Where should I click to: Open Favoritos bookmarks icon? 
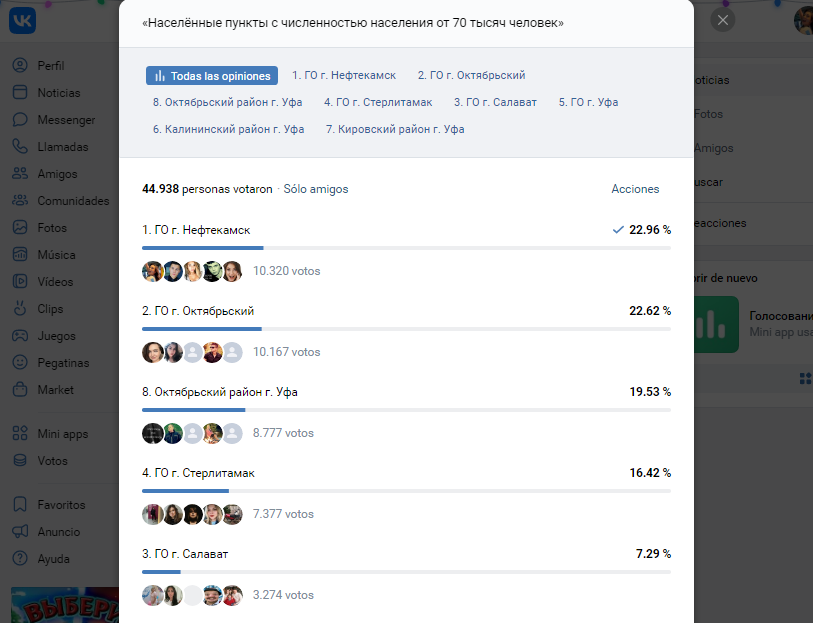[x=20, y=505]
